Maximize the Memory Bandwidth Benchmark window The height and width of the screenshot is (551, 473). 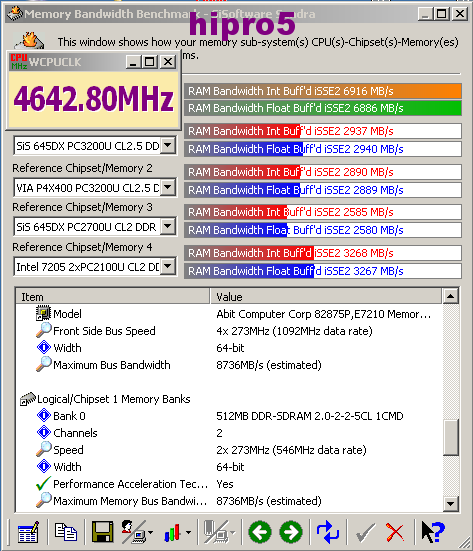(x=441, y=14)
